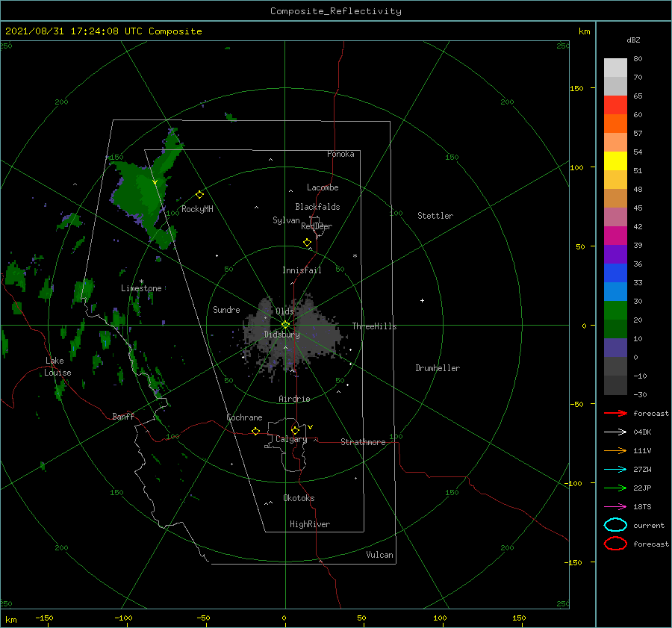Click the RedDeer city label

(x=317, y=226)
